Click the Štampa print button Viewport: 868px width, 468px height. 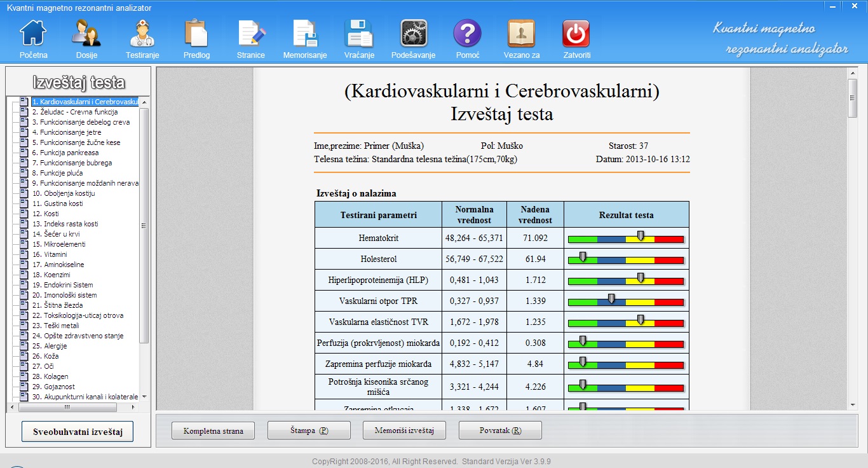click(x=309, y=430)
